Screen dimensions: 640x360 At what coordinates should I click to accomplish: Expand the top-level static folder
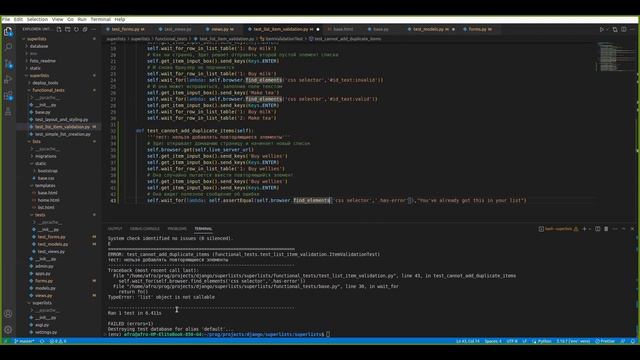35,68
